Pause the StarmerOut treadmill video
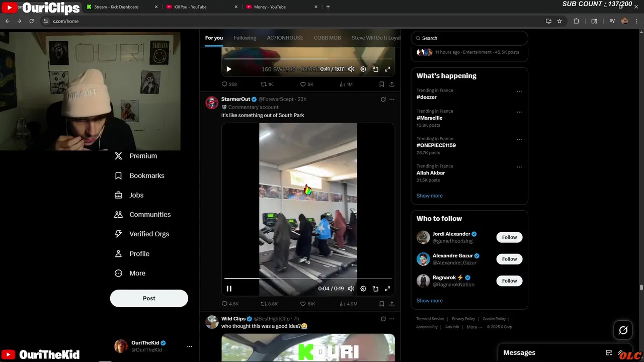644x362 pixels. click(x=229, y=289)
